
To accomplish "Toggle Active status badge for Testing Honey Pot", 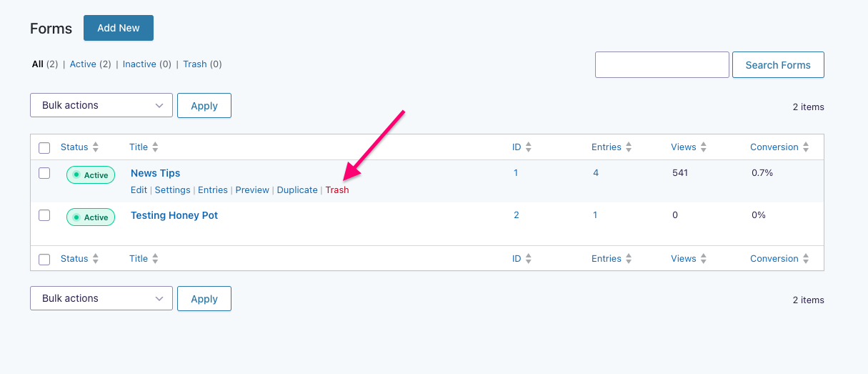I will (x=91, y=217).
